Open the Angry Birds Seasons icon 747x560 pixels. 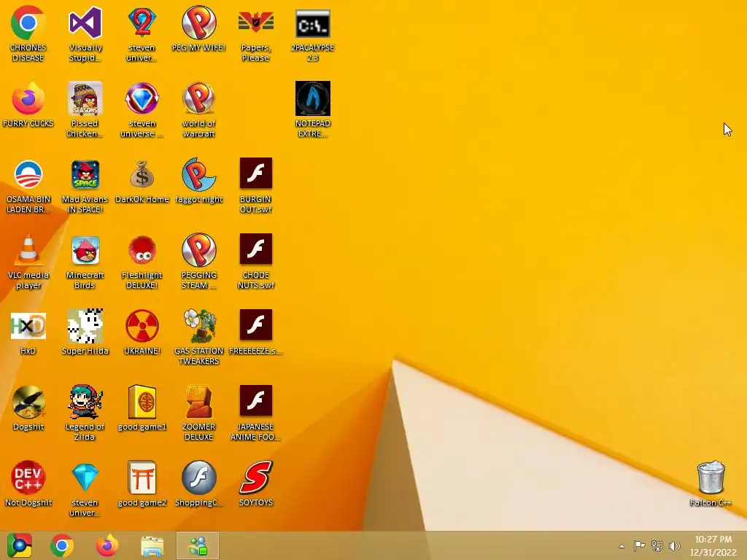click(85, 98)
